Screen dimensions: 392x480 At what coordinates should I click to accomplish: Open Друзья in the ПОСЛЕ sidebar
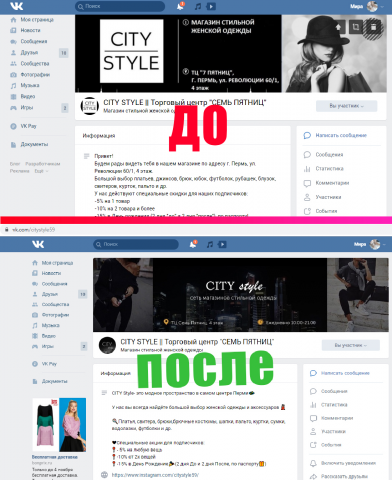point(45,294)
